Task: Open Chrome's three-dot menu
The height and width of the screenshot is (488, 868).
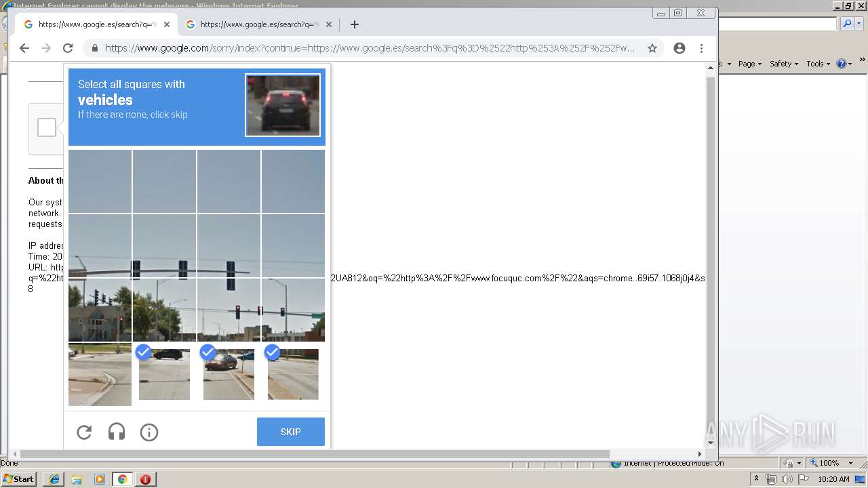Action: [x=701, y=48]
